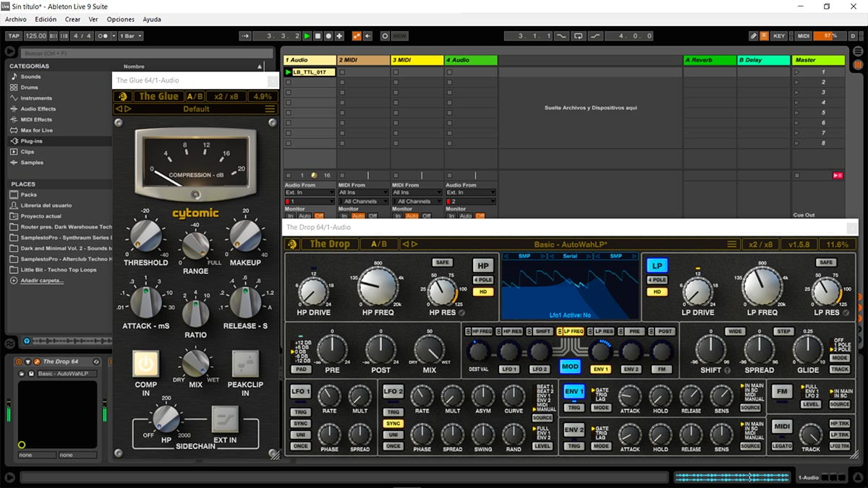This screenshot has width=868, height=488.
Task: Select Max for Live category in browser
Action: 36,130
